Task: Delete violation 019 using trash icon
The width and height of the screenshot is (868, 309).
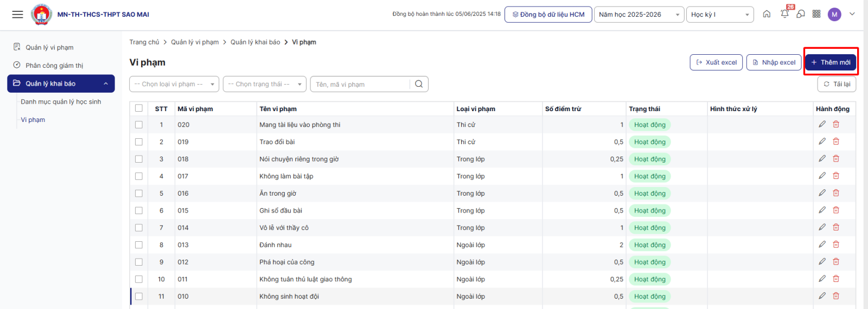Action: coord(836,141)
